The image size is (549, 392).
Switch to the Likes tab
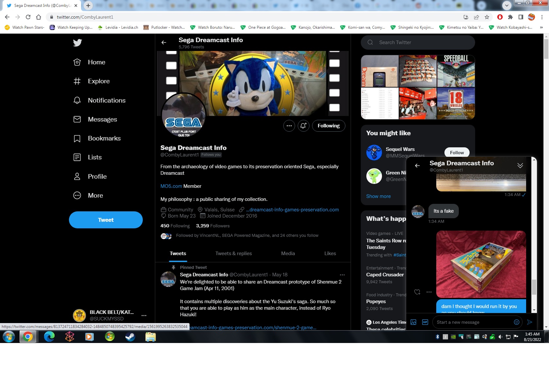click(x=330, y=253)
